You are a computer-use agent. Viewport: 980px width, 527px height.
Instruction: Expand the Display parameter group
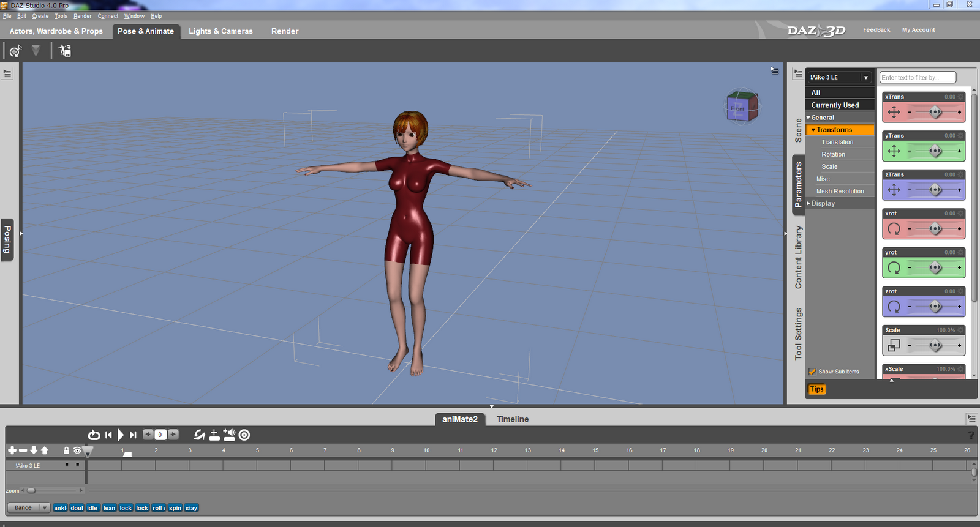(809, 203)
